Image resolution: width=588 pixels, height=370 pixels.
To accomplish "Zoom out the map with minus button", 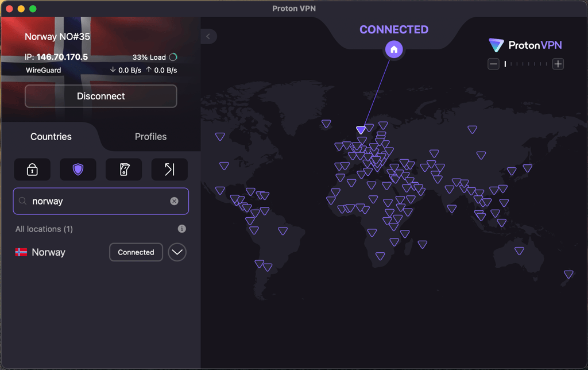I will point(493,64).
